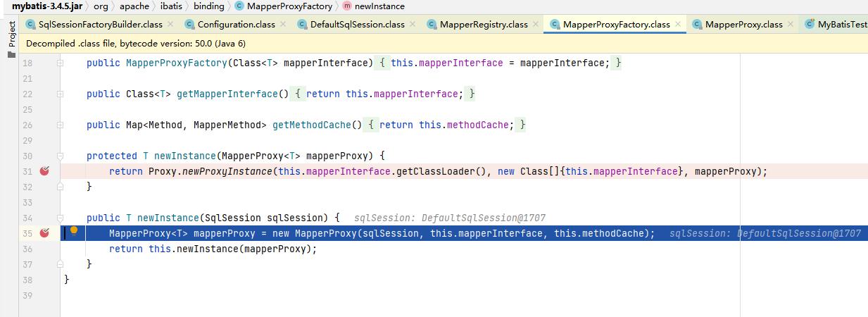Click the ibatis breadcrumb
868x317 pixels.
pyautogui.click(x=172, y=6)
